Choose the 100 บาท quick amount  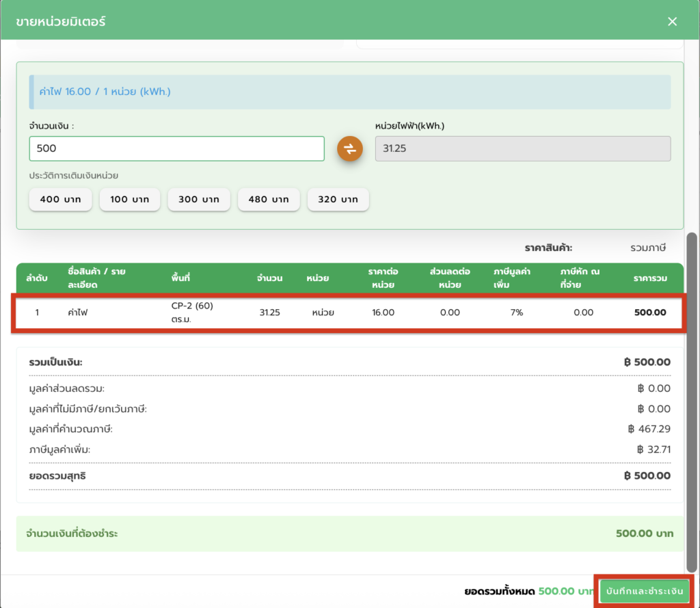click(x=130, y=200)
